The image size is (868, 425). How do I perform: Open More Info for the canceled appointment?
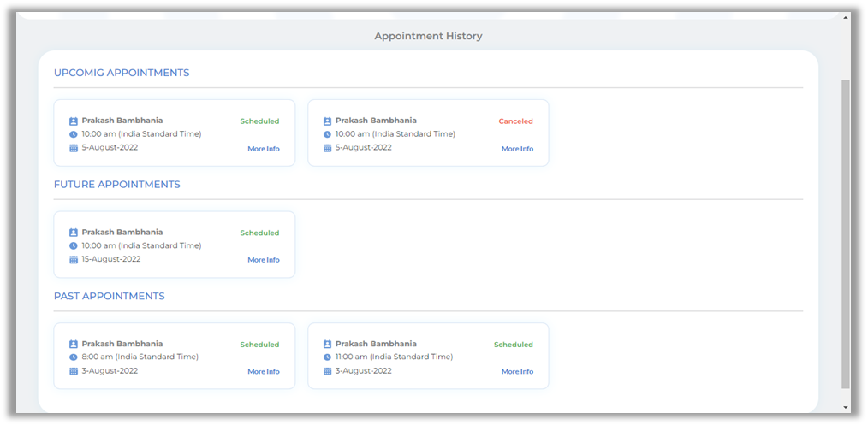pos(517,149)
